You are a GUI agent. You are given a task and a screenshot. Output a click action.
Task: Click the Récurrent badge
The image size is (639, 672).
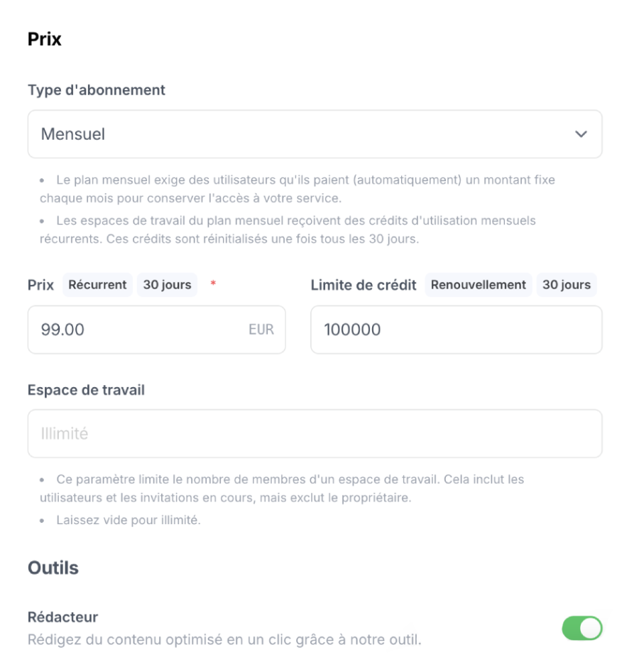pos(97,285)
